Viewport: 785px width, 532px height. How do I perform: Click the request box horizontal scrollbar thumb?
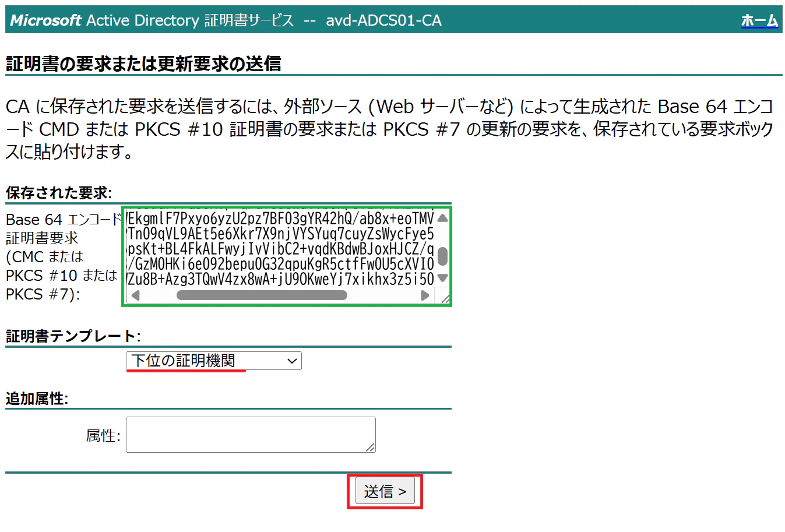tap(262, 295)
